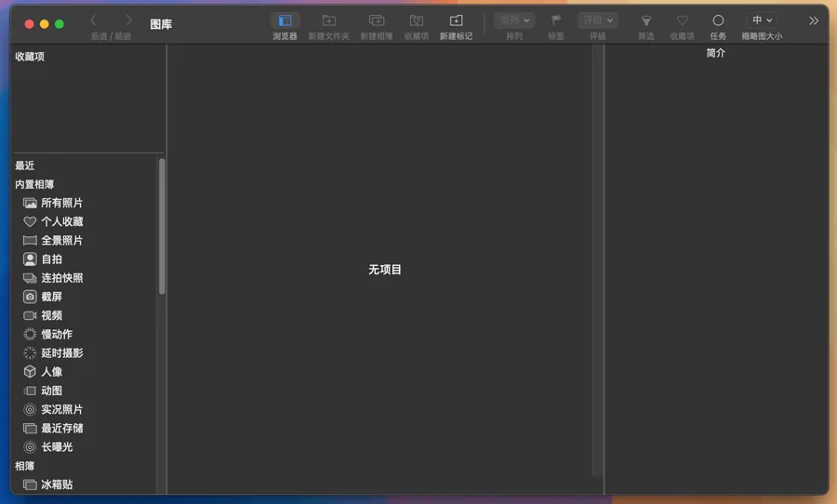Toggle the 浏览器 browser panel button
This screenshot has width=837, height=504.
pyautogui.click(x=285, y=20)
